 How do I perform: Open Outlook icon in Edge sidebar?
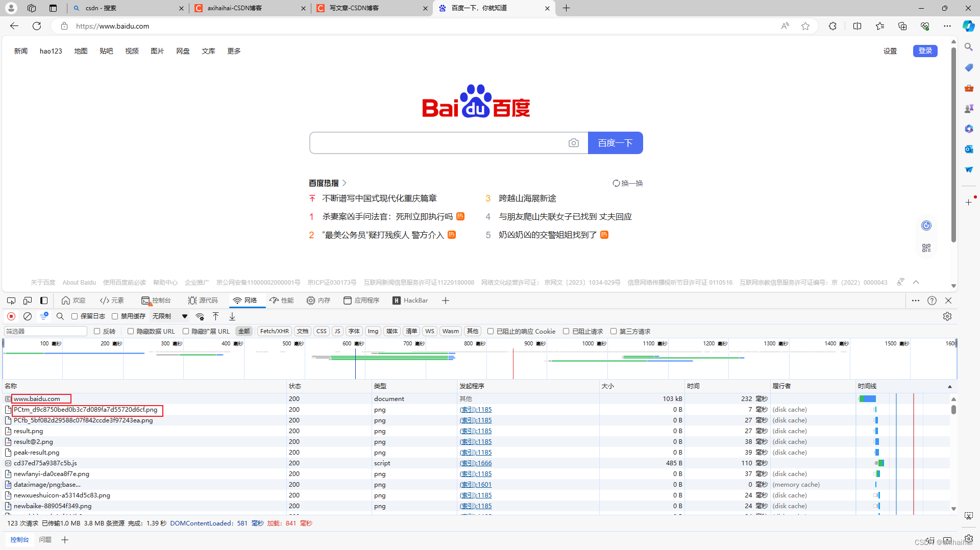tap(969, 149)
